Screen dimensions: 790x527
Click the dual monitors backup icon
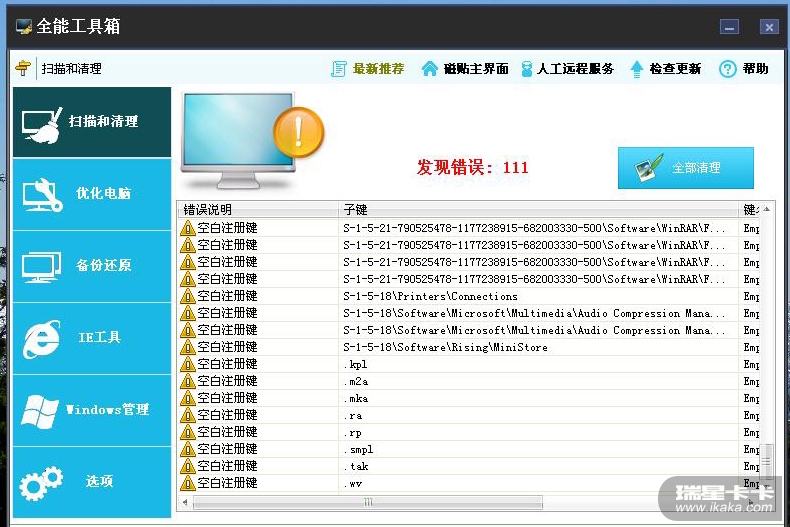coord(41,267)
